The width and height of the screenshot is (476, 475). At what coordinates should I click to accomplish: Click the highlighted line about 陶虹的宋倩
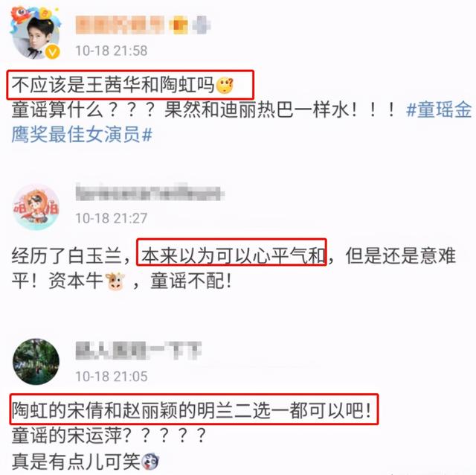(x=192, y=410)
